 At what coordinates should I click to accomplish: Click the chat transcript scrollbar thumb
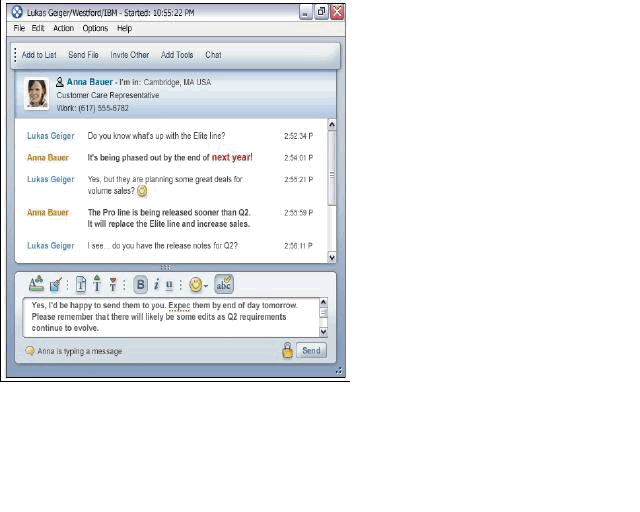tap(332, 168)
